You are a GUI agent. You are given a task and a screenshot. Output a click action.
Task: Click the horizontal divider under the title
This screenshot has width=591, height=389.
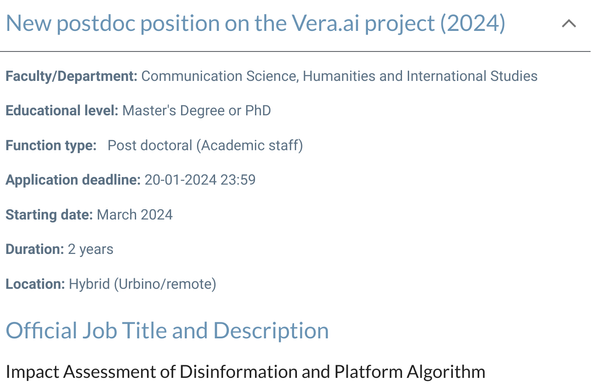coord(295,51)
